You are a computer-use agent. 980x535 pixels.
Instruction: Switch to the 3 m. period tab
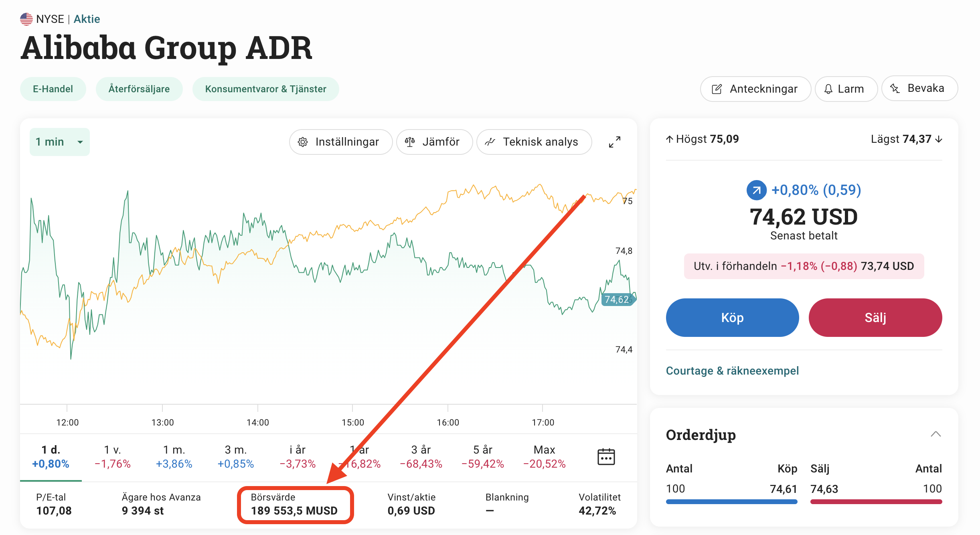pyautogui.click(x=235, y=456)
